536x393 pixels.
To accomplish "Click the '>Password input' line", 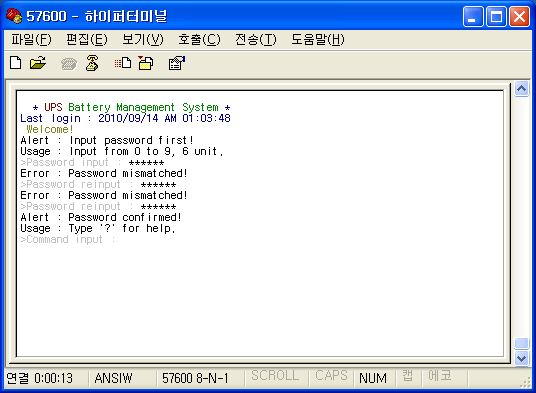I will [92, 162].
